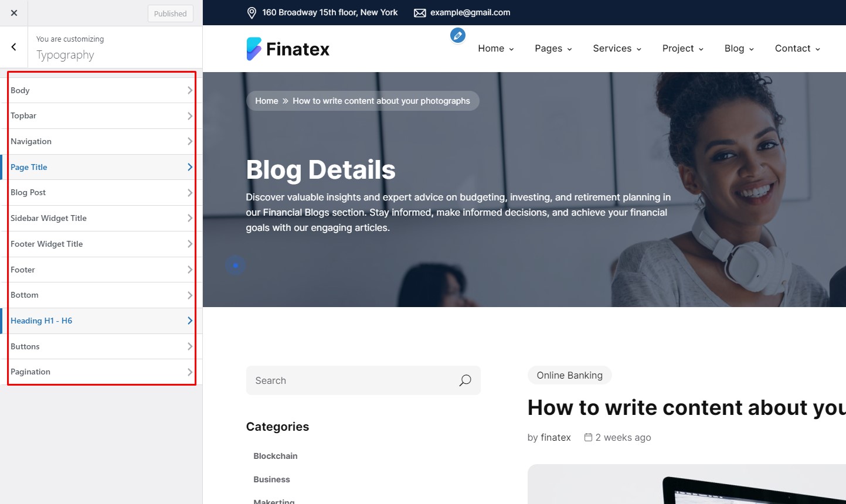Expand the arrow next to Bottom
846x504 pixels.
190,295
